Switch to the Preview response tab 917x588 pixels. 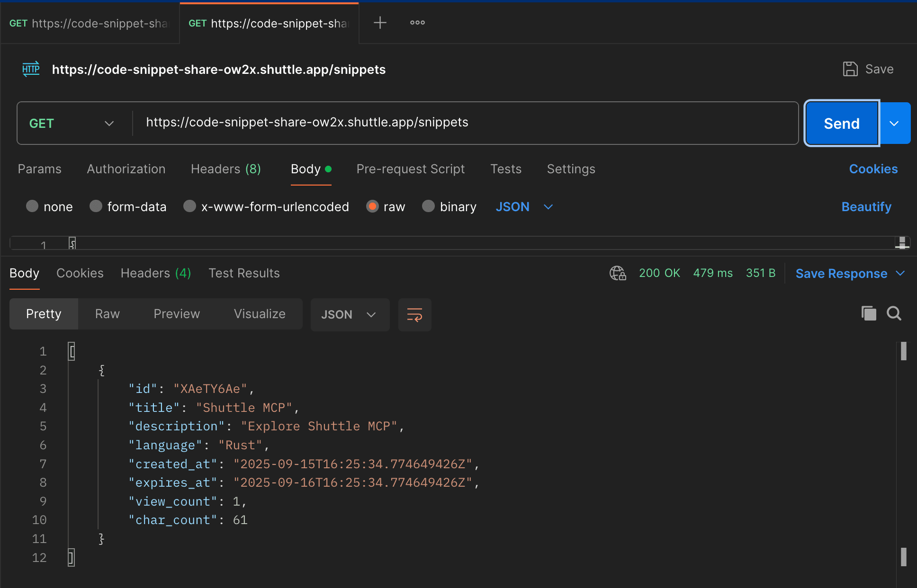click(176, 313)
